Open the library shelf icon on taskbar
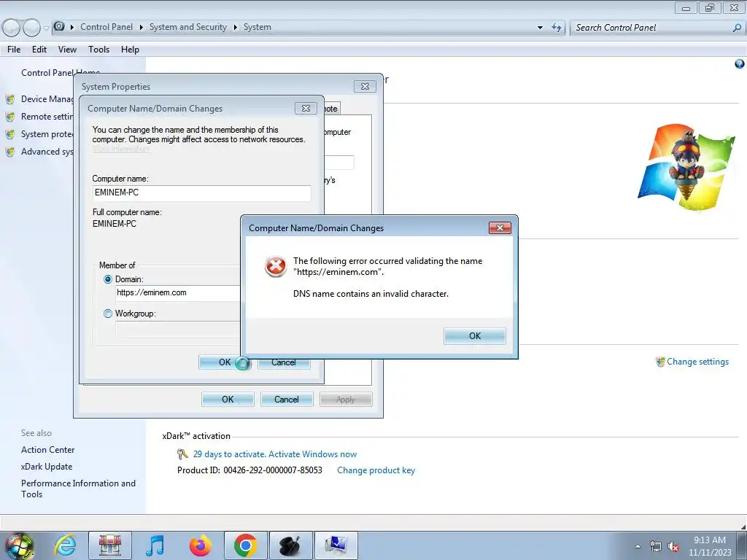 click(x=110, y=545)
